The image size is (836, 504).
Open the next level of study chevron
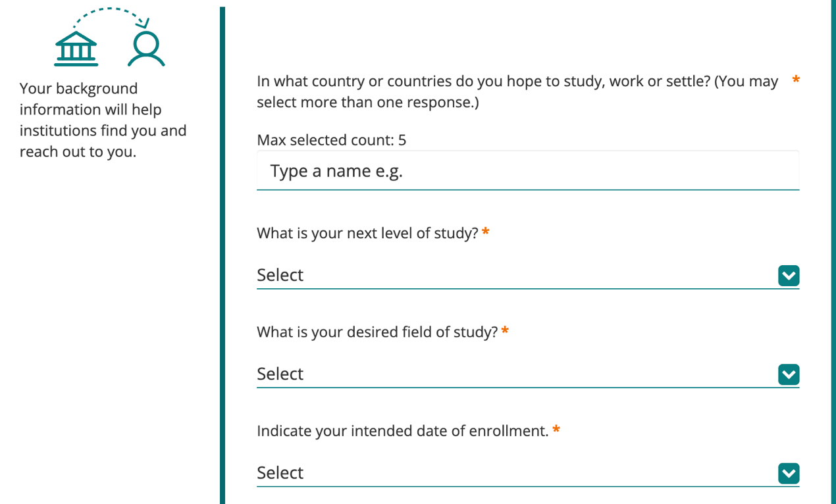click(788, 276)
